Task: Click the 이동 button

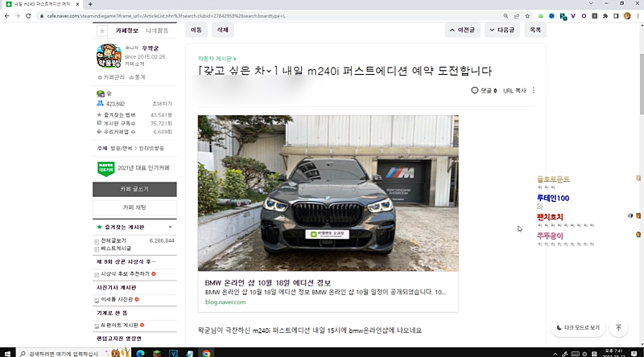Action: (x=196, y=30)
